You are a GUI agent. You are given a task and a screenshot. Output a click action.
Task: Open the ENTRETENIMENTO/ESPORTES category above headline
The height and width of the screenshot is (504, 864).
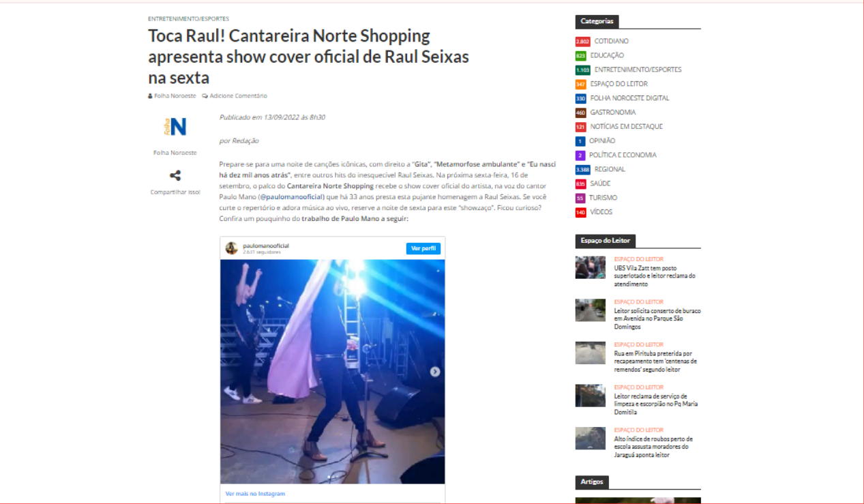pyautogui.click(x=189, y=19)
